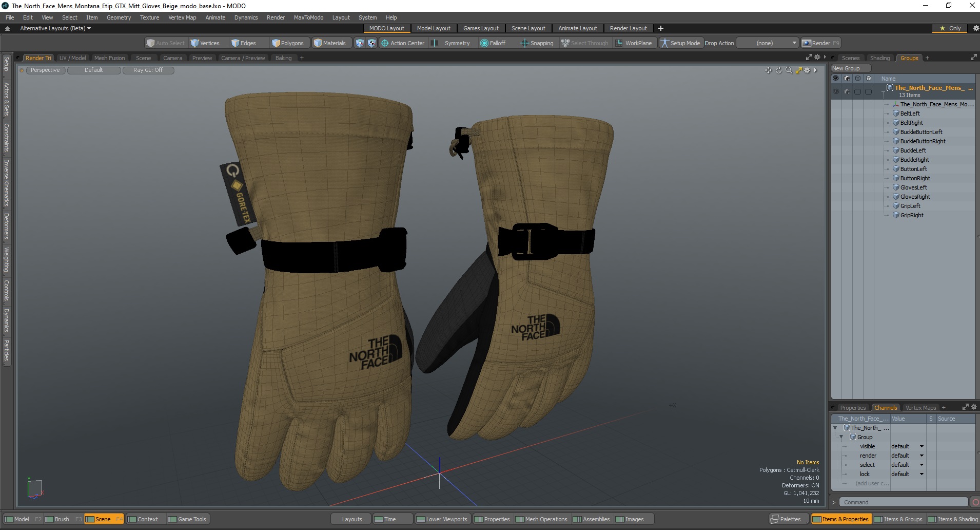Open the Default shading dropdown
The width and height of the screenshot is (980, 530).
(x=94, y=70)
